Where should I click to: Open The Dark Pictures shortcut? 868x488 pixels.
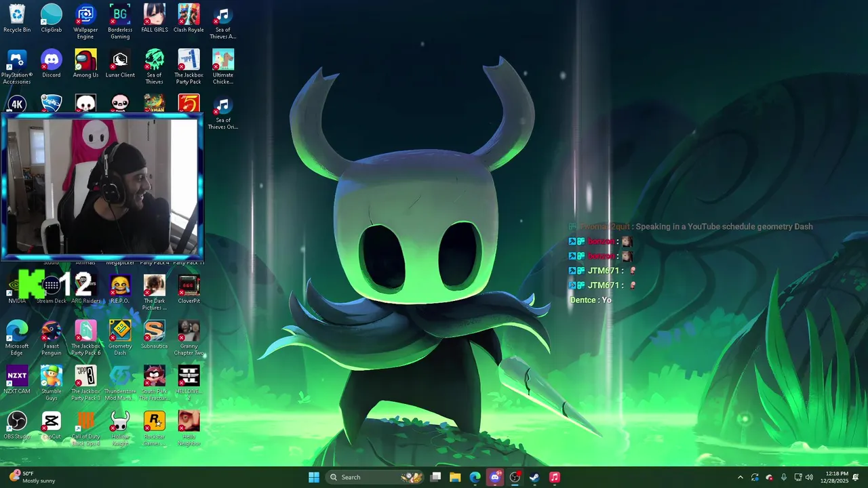pyautogui.click(x=155, y=293)
